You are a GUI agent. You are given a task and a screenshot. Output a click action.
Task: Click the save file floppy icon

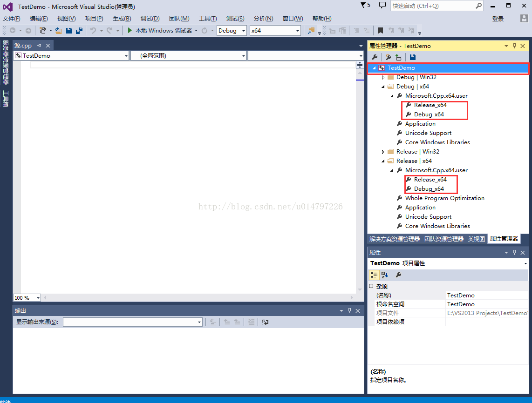(x=69, y=31)
